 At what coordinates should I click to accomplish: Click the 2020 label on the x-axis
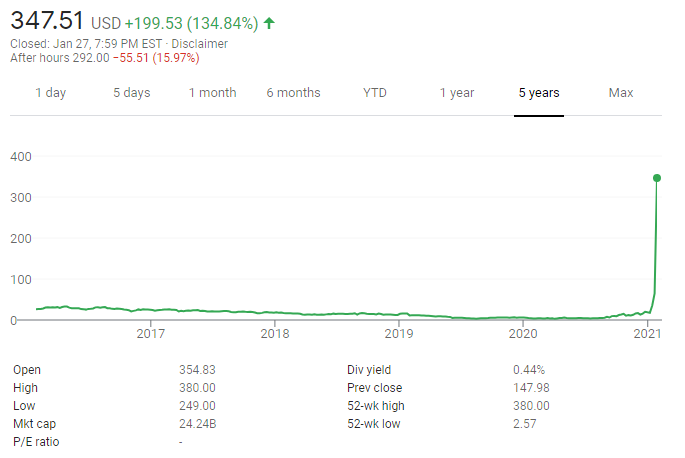tap(521, 334)
